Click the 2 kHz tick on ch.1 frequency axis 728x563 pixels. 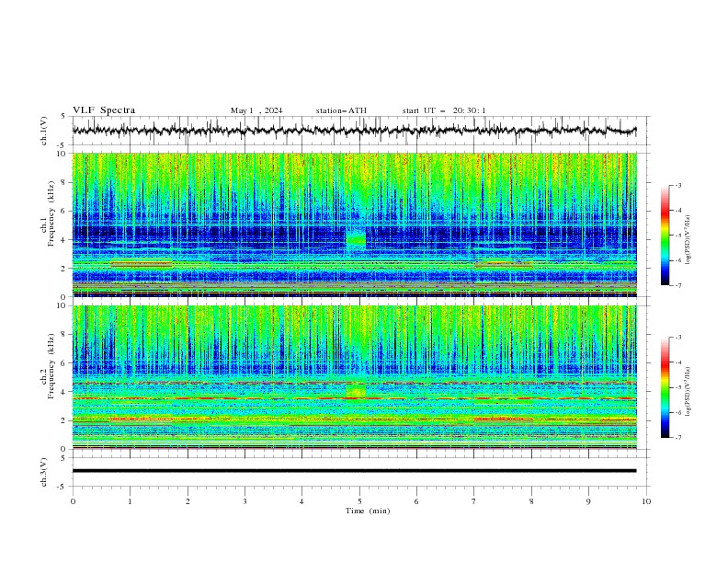coord(64,268)
